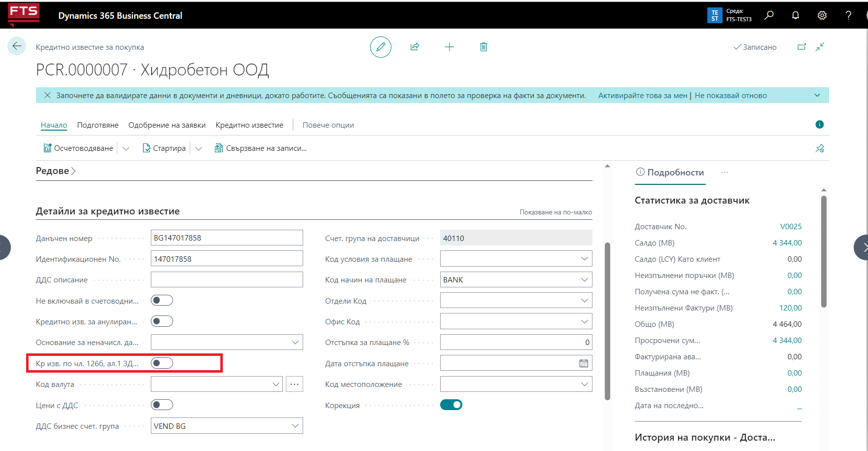
Task: Open the more options dots beside Подробности
Action: pos(725,173)
